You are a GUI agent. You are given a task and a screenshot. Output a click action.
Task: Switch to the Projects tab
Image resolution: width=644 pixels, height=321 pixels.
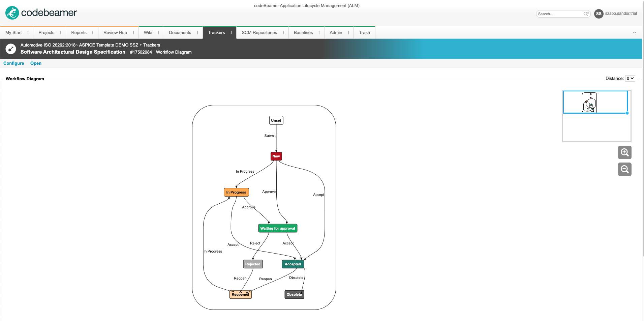[46, 33]
